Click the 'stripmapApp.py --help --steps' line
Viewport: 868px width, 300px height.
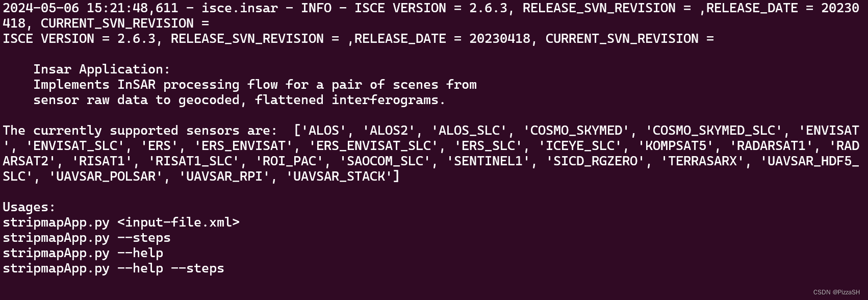(x=113, y=268)
